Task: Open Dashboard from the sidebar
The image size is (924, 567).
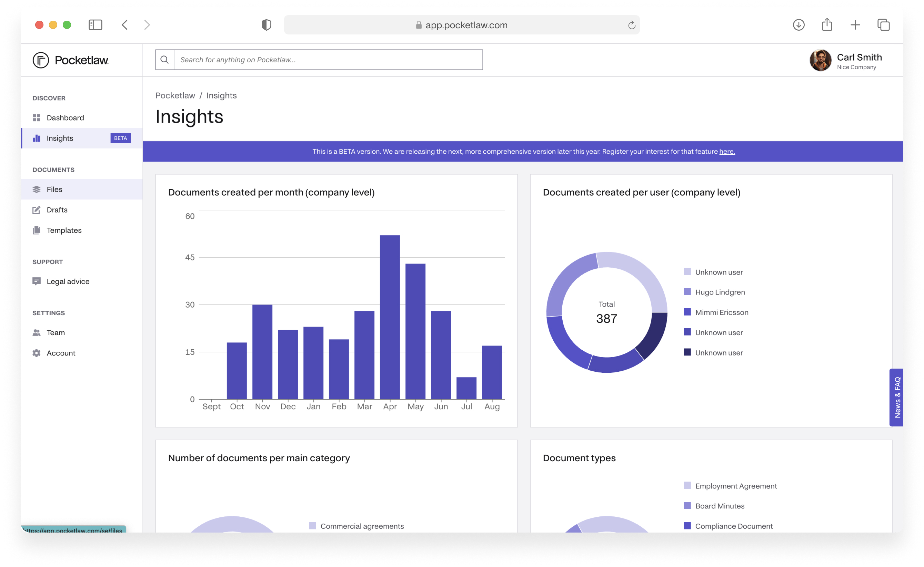Action: point(65,118)
